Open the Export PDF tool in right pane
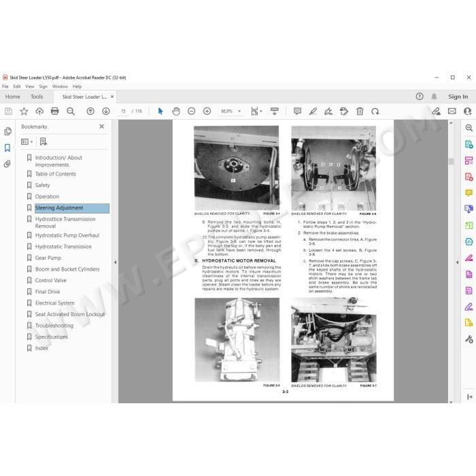Screen dimensions: 476x476 [x=469, y=144]
